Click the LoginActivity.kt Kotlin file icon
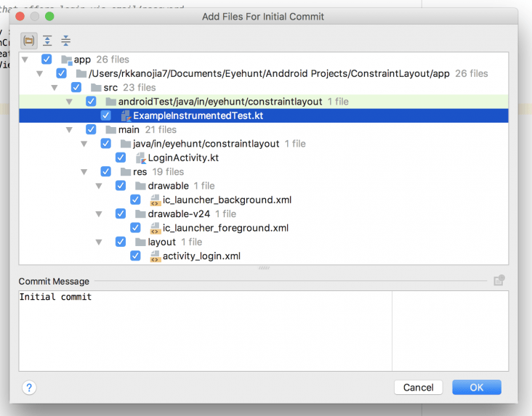The height and width of the screenshot is (416, 532). (141, 158)
